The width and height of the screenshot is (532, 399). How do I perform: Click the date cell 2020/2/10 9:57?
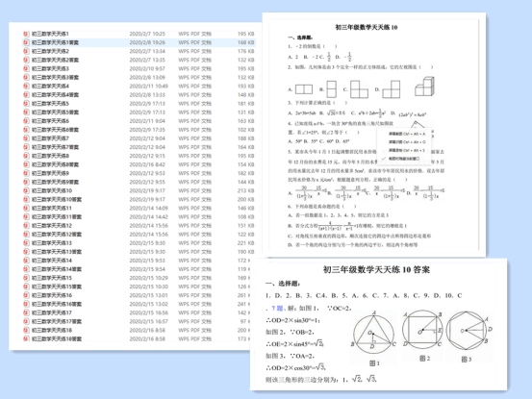(147, 69)
